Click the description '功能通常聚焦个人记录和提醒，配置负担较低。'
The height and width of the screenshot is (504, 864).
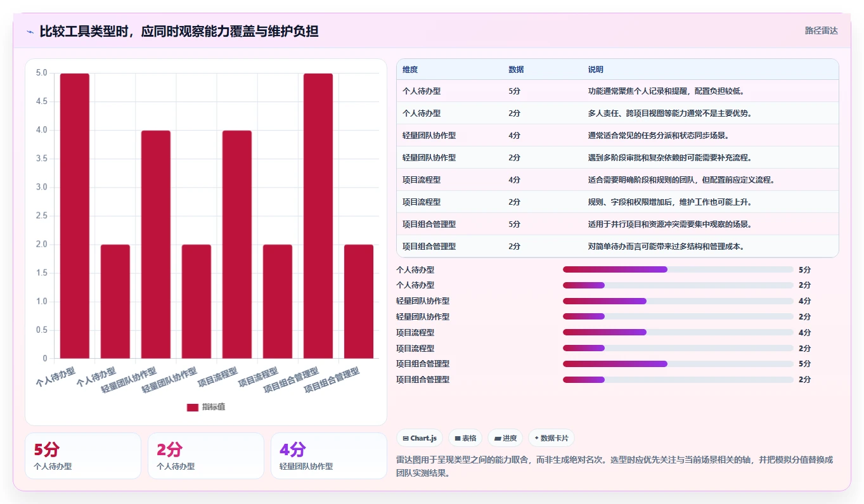click(x=666, y=91)
